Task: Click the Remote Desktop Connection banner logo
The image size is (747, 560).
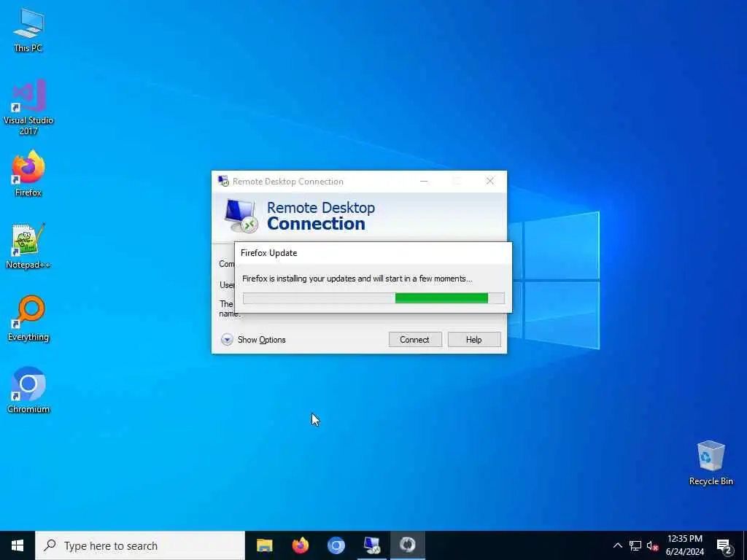Action: tap(241, 216)
